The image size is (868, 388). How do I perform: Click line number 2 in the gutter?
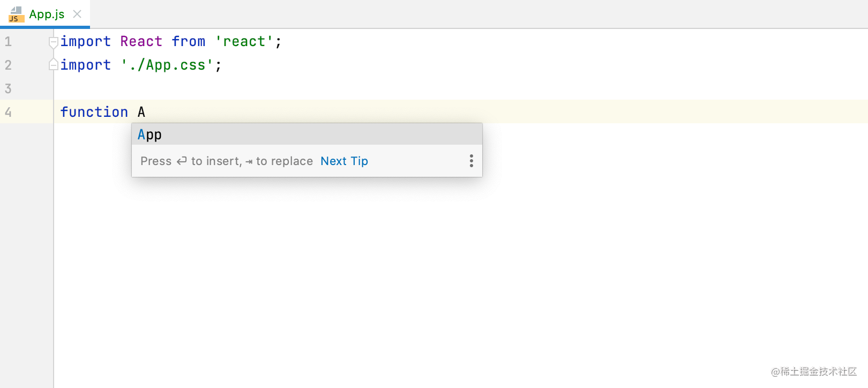(x=8, y=65)
